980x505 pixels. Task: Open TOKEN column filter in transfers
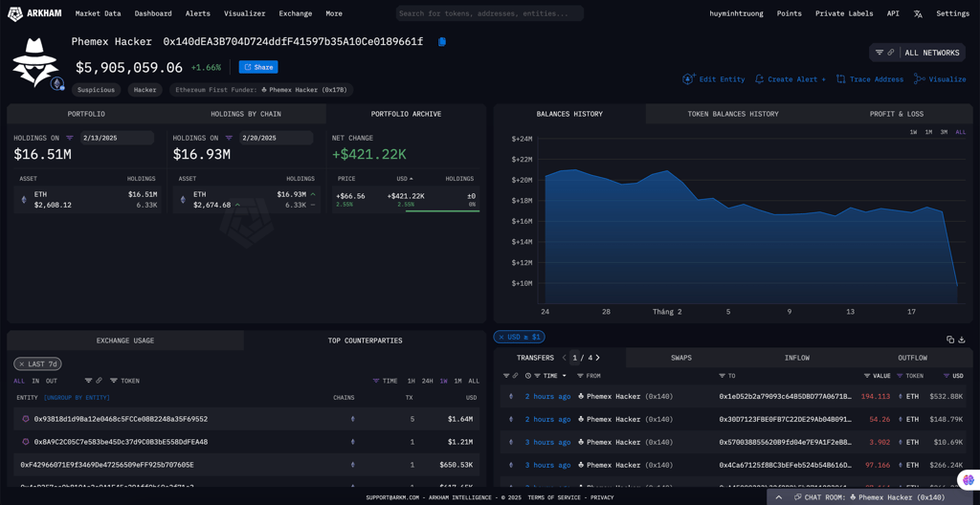point(900,376)
